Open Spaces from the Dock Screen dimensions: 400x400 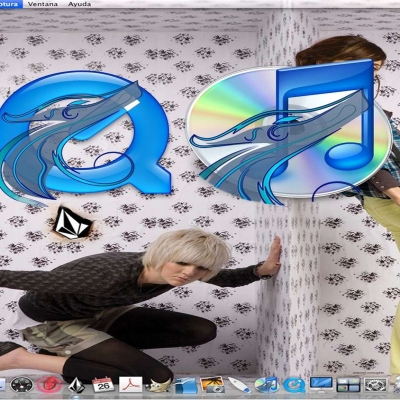click(348, 385)
